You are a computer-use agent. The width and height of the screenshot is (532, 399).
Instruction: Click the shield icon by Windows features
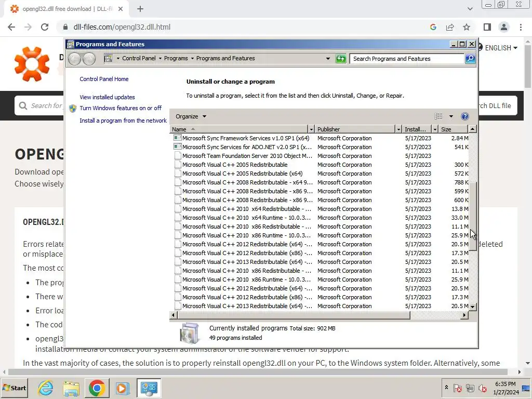point(73,109)
